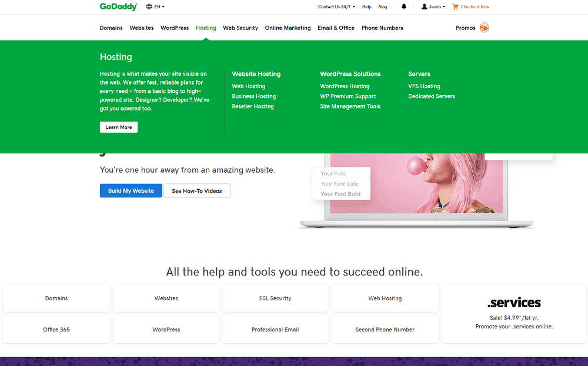588x366 pixels.
Task: Open the Websites menu
Action: pos(141,28)
